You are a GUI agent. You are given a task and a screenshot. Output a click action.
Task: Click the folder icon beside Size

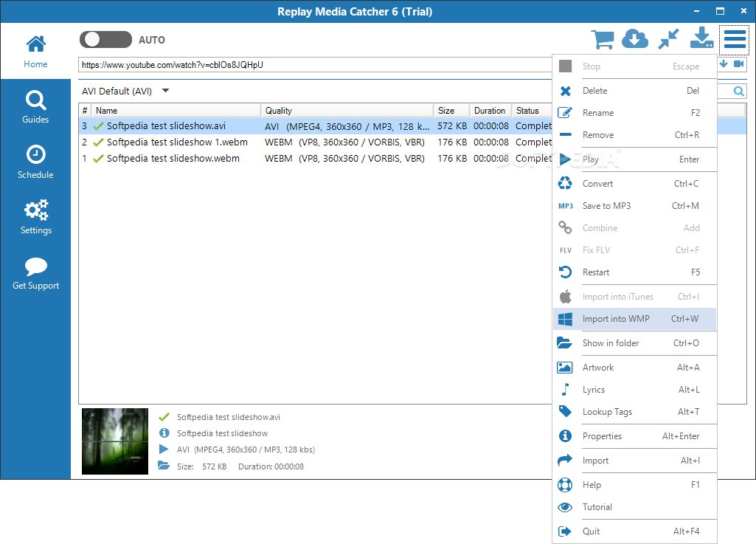164,466
